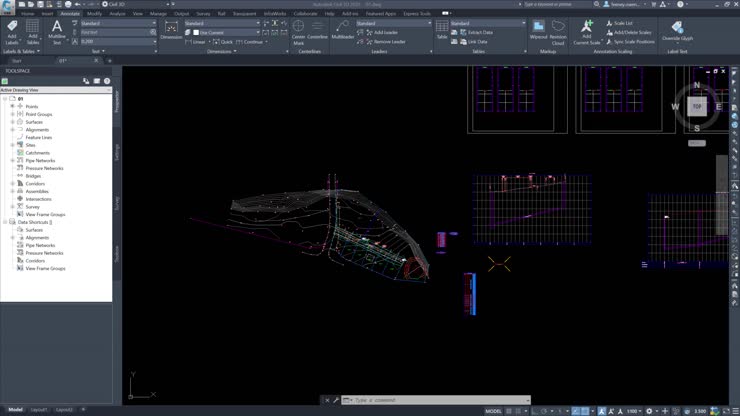Click the Remove Leader button
This screenshot has width=740, height=416.
tap(385, 42)
